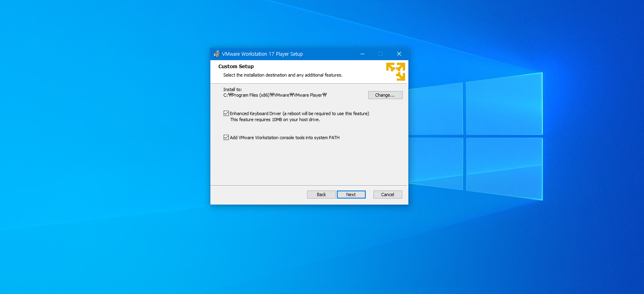Minimize the VMware Setup window
Image resolution: width=644 pixels, height=294 pixels.
[363, 54]
